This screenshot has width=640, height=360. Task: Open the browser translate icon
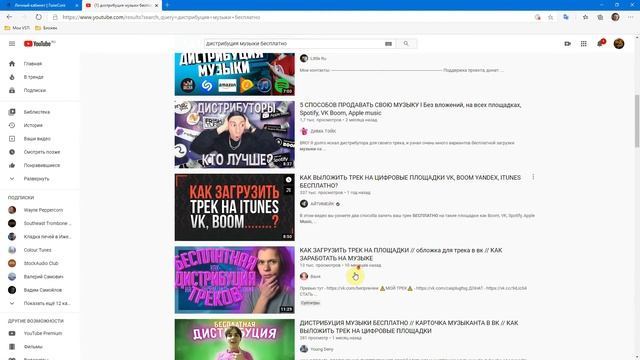566,17
